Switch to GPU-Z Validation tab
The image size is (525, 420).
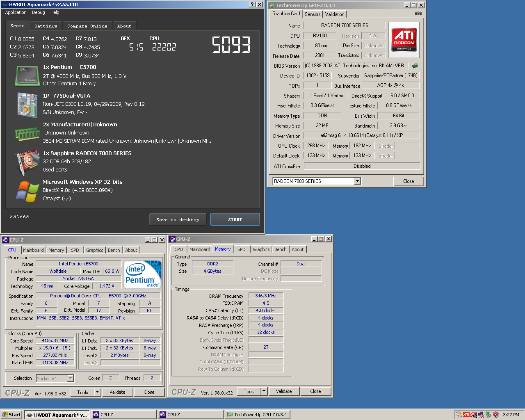[335, 14]
